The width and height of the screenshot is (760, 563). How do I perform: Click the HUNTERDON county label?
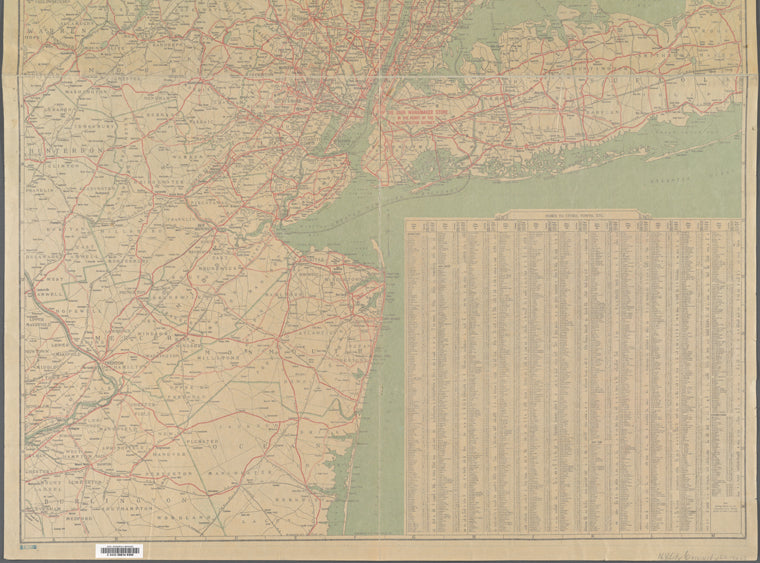point(66,151)
